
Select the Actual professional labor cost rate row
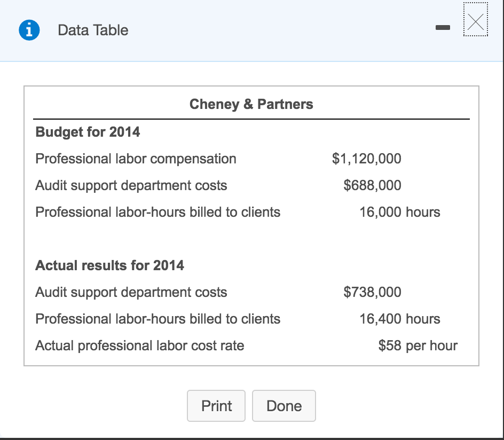coord(139,345)
